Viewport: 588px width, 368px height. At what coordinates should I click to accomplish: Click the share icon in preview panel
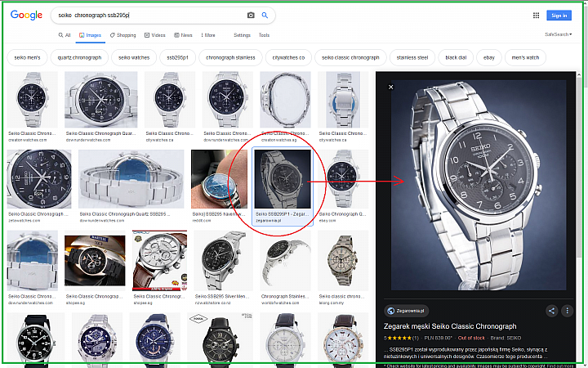coord(551,311)
